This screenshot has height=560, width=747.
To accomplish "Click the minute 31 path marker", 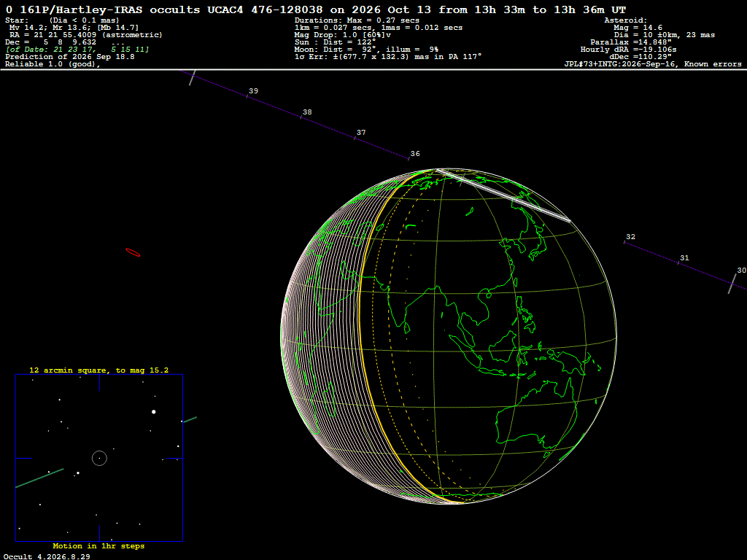I will click(x=678, y=262).
